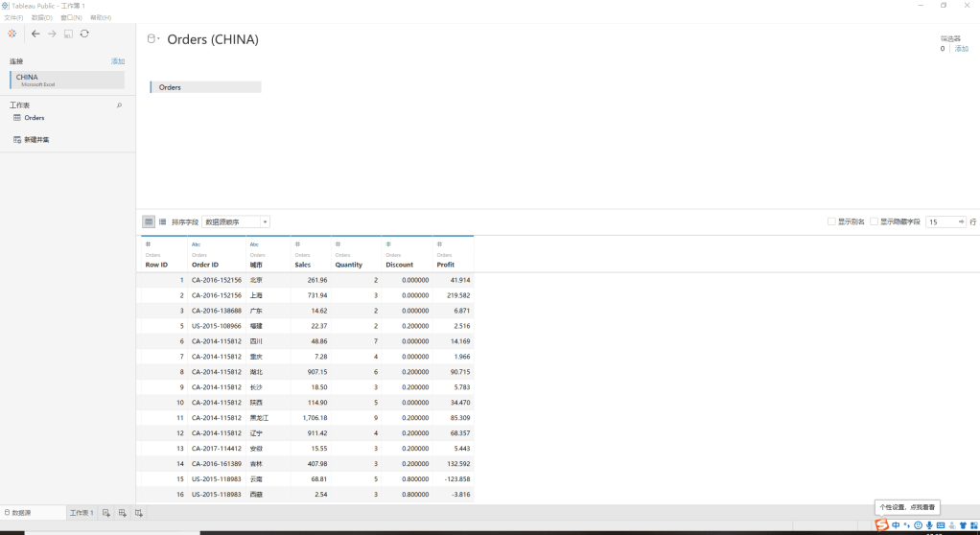The height and width of the screenshot is (535, 980).
Task: Enable the 显示别名 checkbox
Action: (x=831, y=221)
